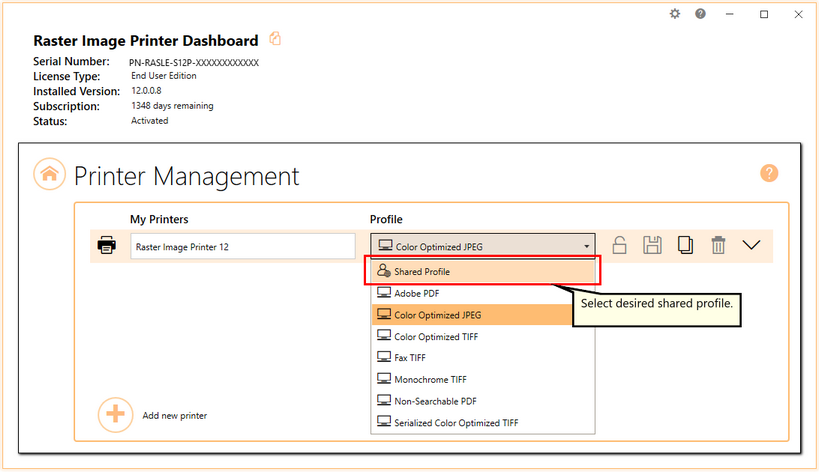Select Shared Profile option
This screenshot has width=819, height=472.
pyautogui.click(x=483, y=271)
